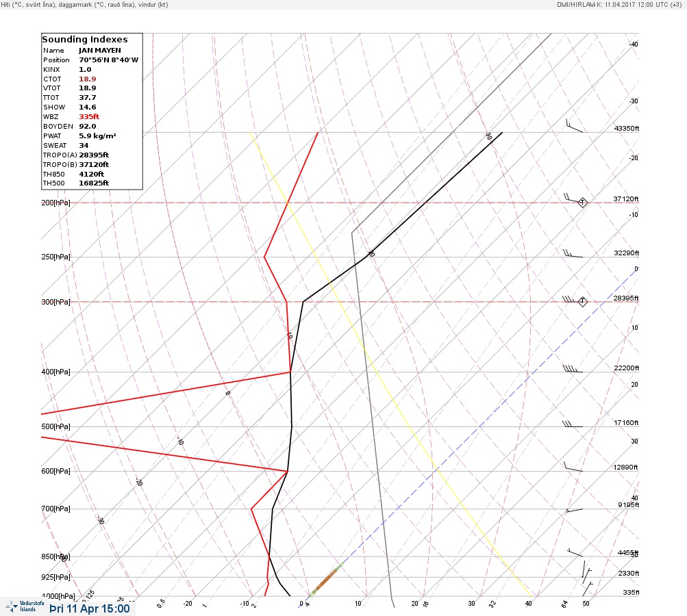Click the wind barb at the 335ft level
The height and width of the screenshot is (616, 687).
click(x=588, y=589)
